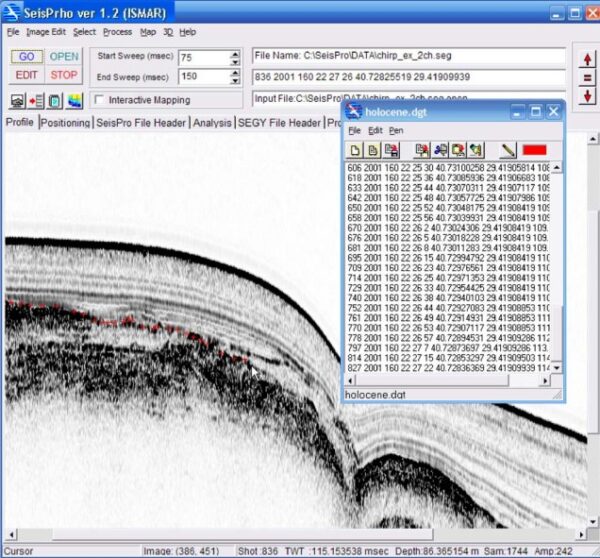Open the Pen menu in holocene.dgt
This screenshot has height=558, width=600.
tap(396, 131)
